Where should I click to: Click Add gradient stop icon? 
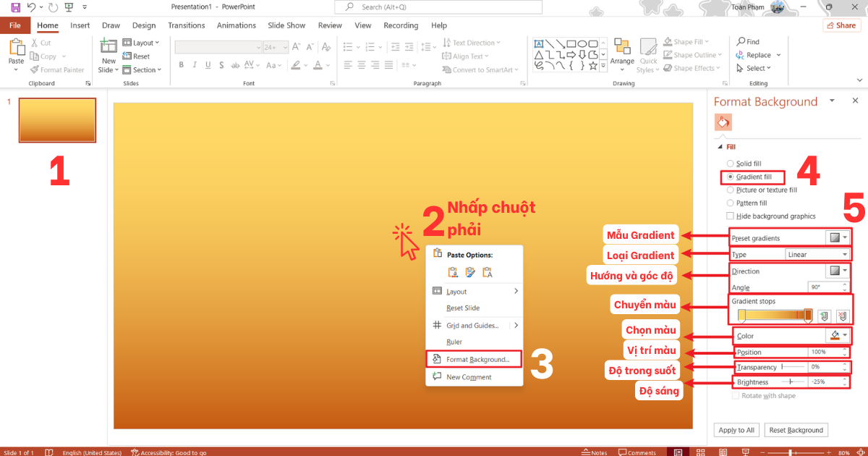[x=824, y=316]
